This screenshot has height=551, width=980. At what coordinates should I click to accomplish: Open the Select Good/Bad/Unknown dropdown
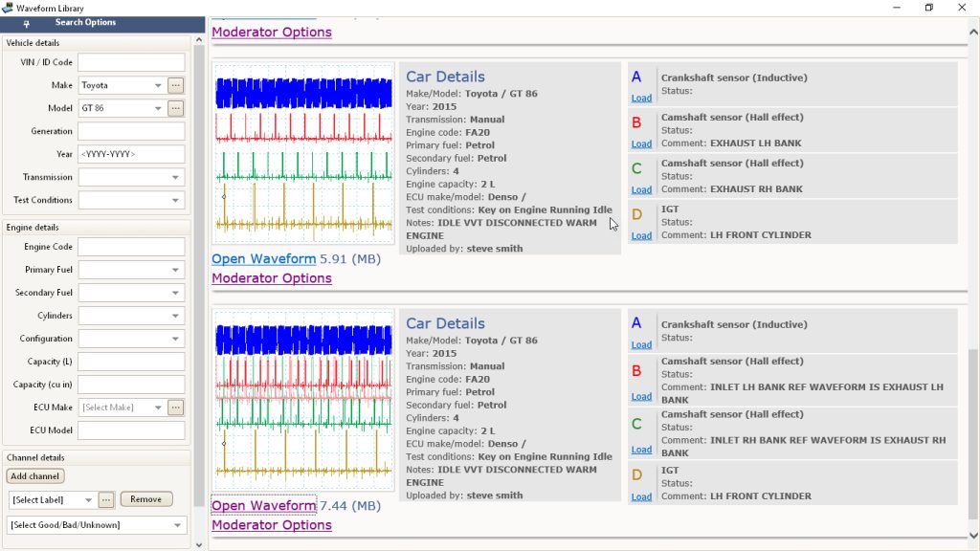(x=97, y=525)
